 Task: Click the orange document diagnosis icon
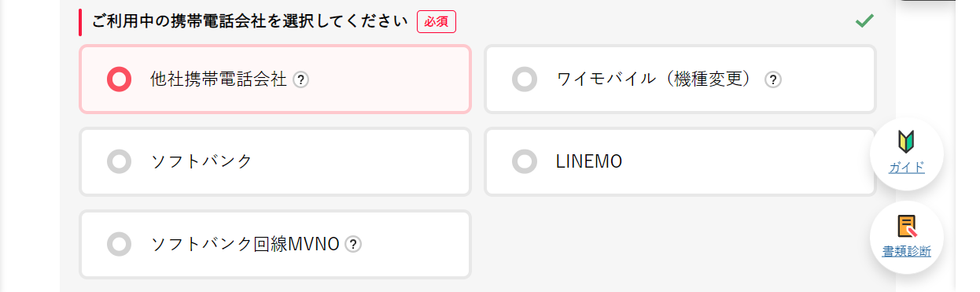pyautogui.click(x=907, y=227)
